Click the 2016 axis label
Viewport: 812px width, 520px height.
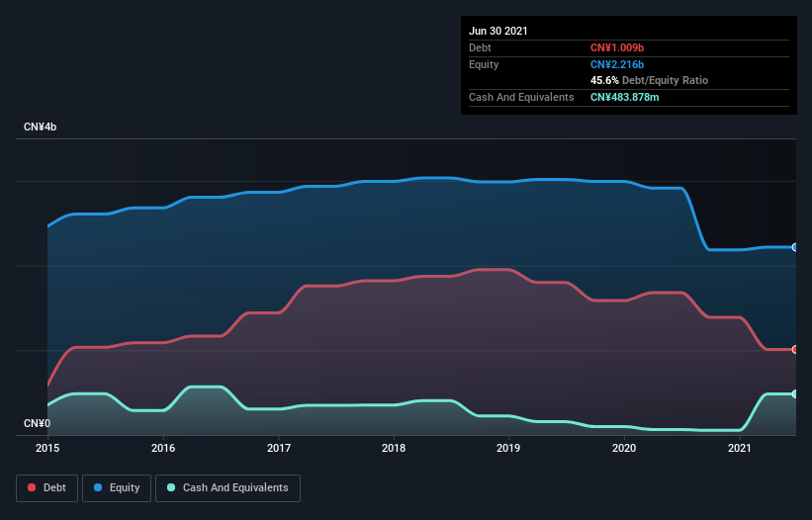163,448
